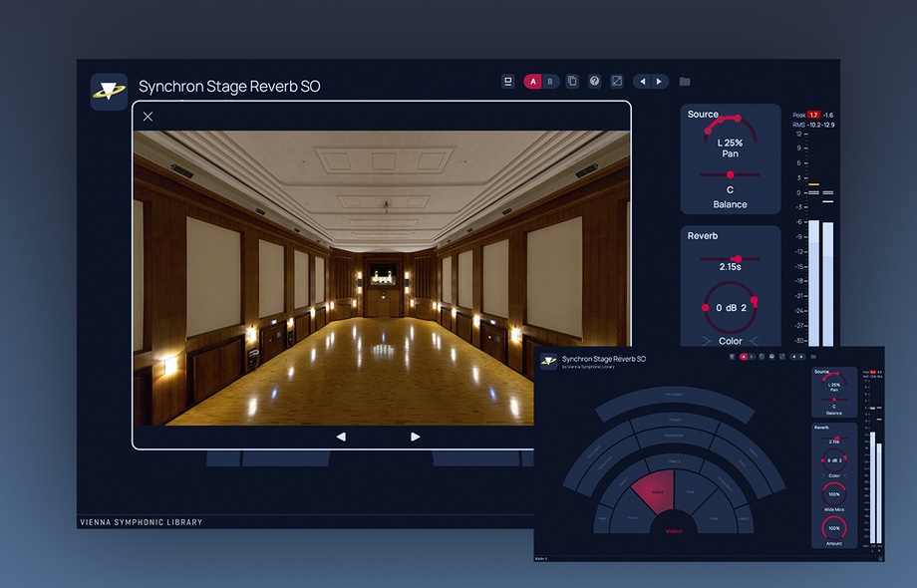Image resolution: width=917 pixels, height=588 pixels.
Task: Click the yellow VSL logo badge in the title bar
Action: click(109, 91)
